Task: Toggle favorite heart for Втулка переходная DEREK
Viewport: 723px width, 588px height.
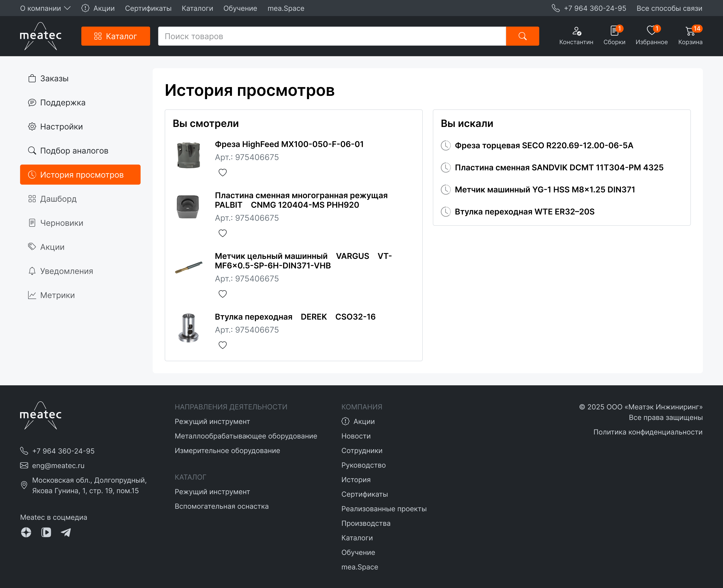Action: click(x=223, y=345)
